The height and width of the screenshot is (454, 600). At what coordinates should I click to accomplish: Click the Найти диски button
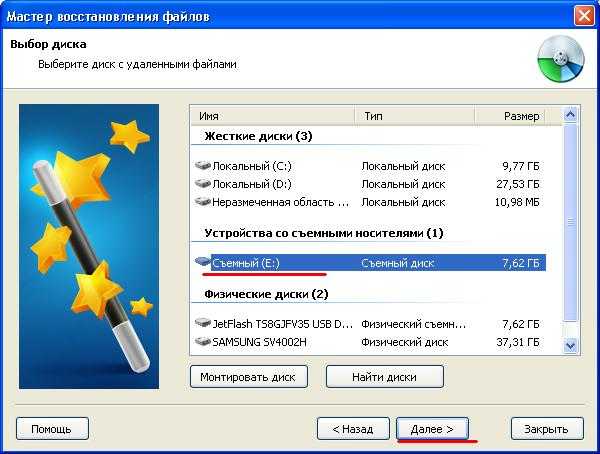click(x=385, y=377)
